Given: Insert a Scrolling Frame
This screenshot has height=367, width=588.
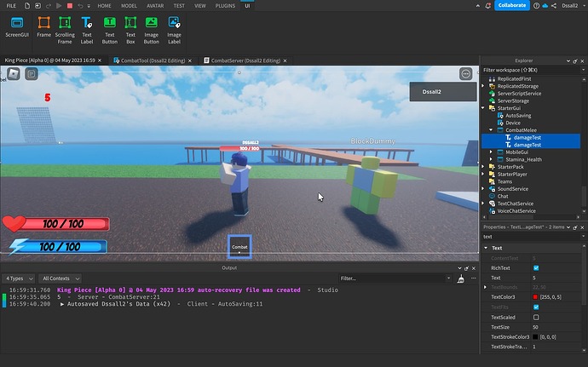Looking at the screenshot, I should [65, 31].
